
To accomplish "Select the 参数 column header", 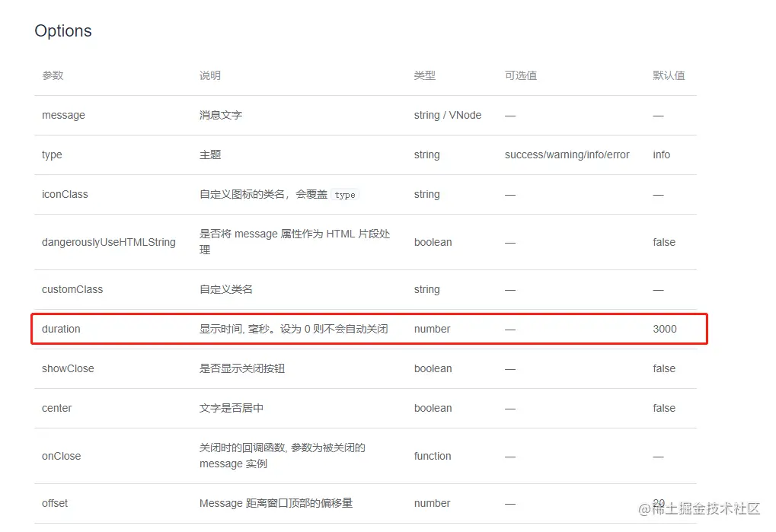I will [x=53, y=75].
